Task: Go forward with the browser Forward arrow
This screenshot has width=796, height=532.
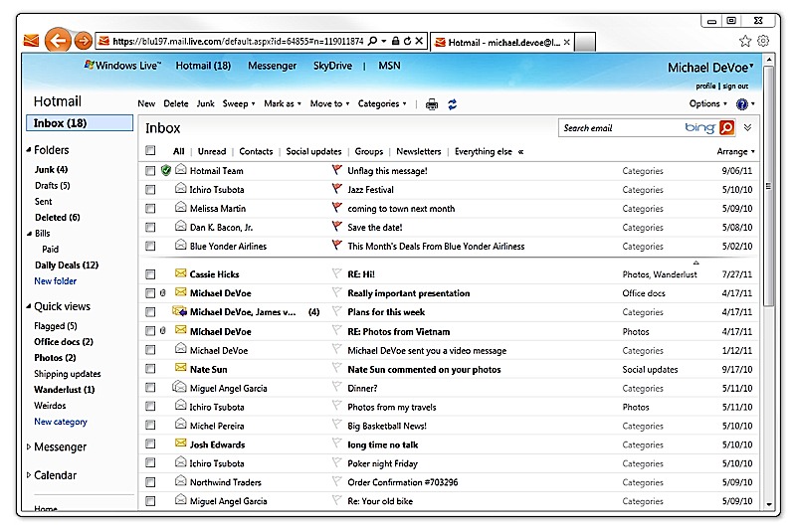Action: coord(84,41)
